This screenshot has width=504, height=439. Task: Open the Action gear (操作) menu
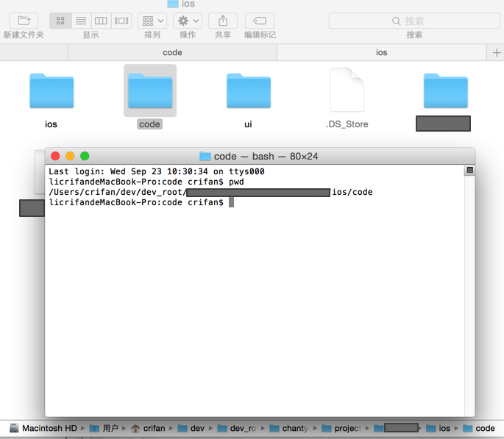188,21
